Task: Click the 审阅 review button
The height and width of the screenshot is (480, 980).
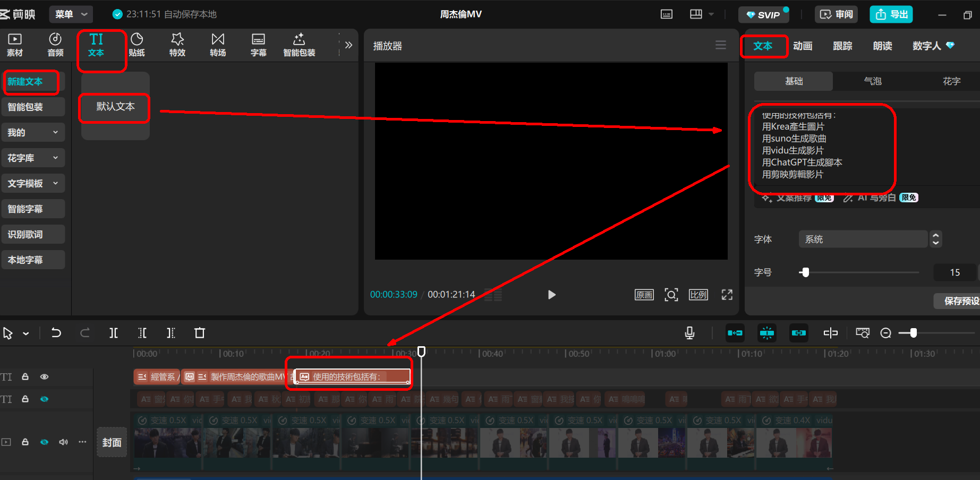Action: tap(837, 14)
